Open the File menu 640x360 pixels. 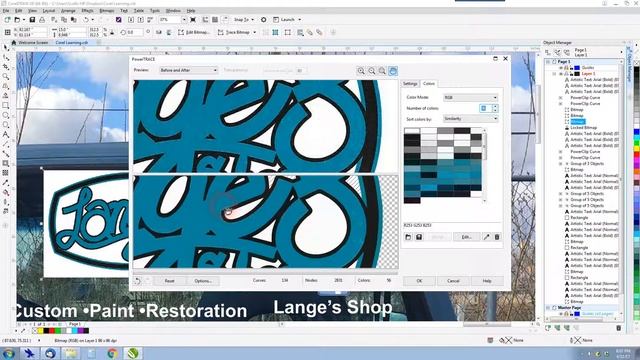[x=6, y=11]
